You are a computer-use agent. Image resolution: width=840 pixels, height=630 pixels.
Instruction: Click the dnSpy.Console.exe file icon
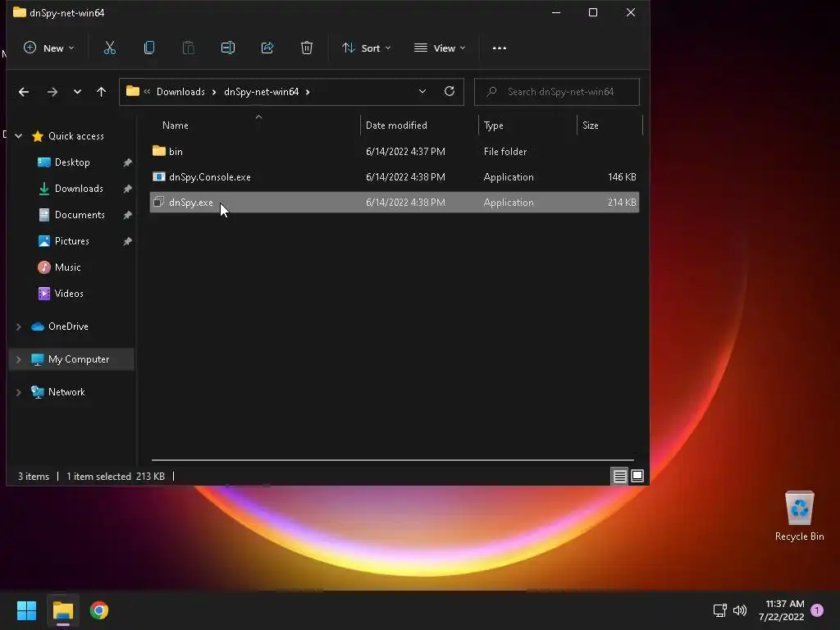pyautogui.click(x=158, y=177)
